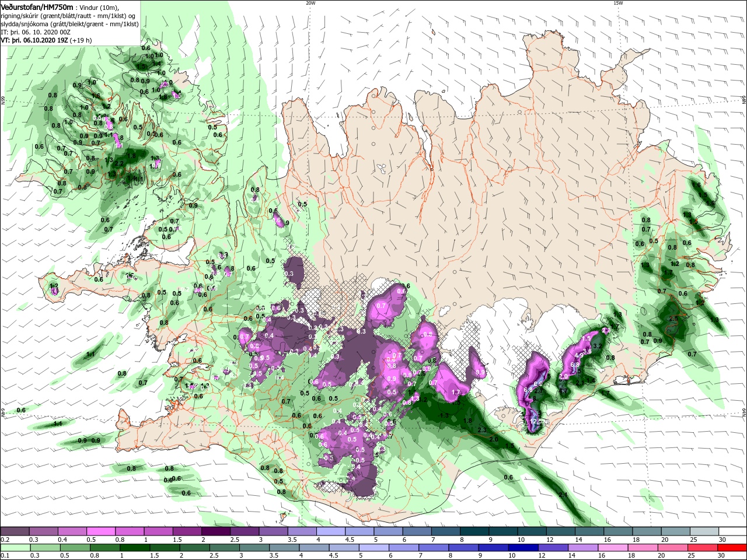Viewport: 747px width, 560px height.
Task: Pick the darkest purple 2 swatch in snow legend
Action: (x=216, y=531)
